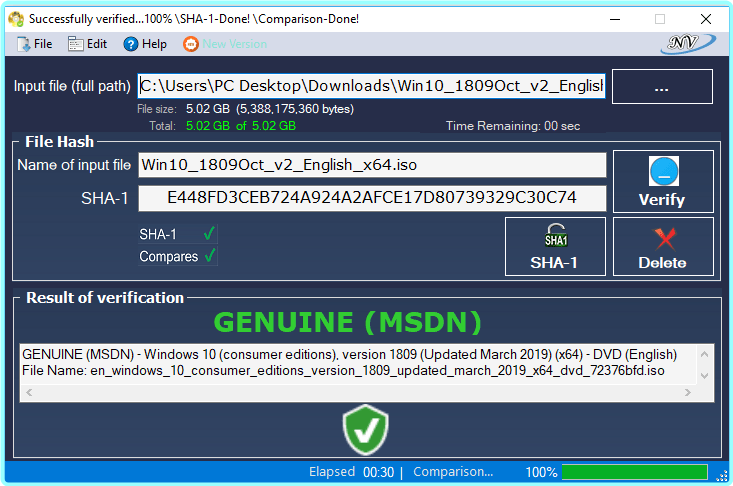The image size is (733, 486).
Task: Click the green shield checkmark icon
Action: pos(365,429)
